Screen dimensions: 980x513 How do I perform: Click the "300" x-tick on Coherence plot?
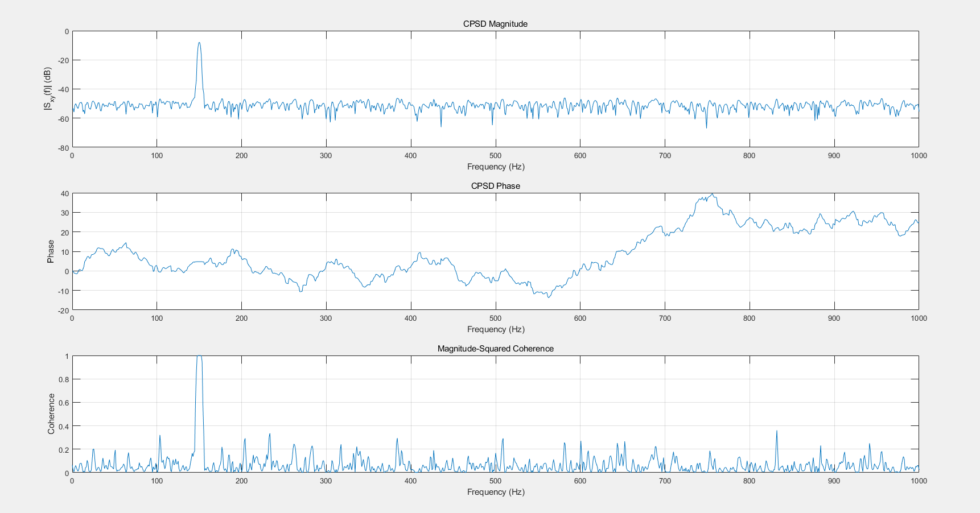click(326, 481)
